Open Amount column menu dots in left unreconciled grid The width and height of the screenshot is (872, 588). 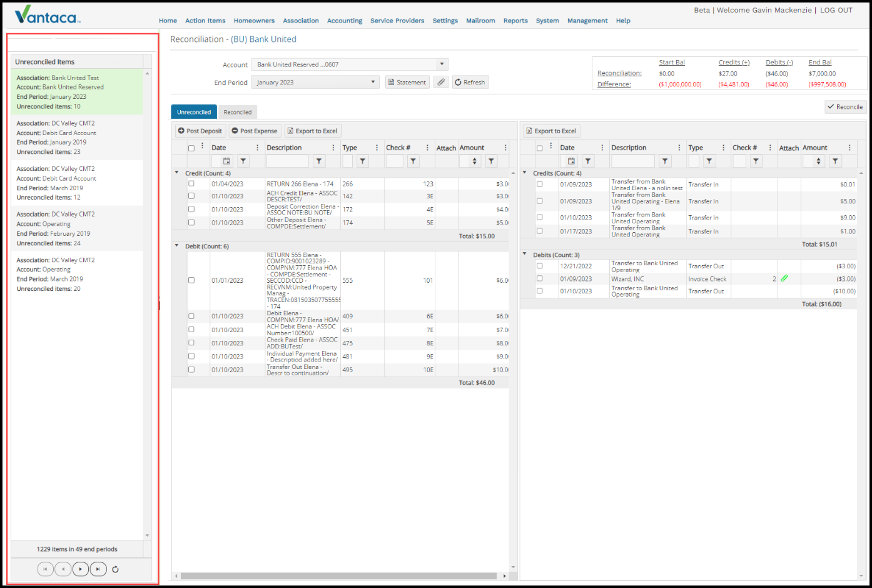(x=505, y=148)
